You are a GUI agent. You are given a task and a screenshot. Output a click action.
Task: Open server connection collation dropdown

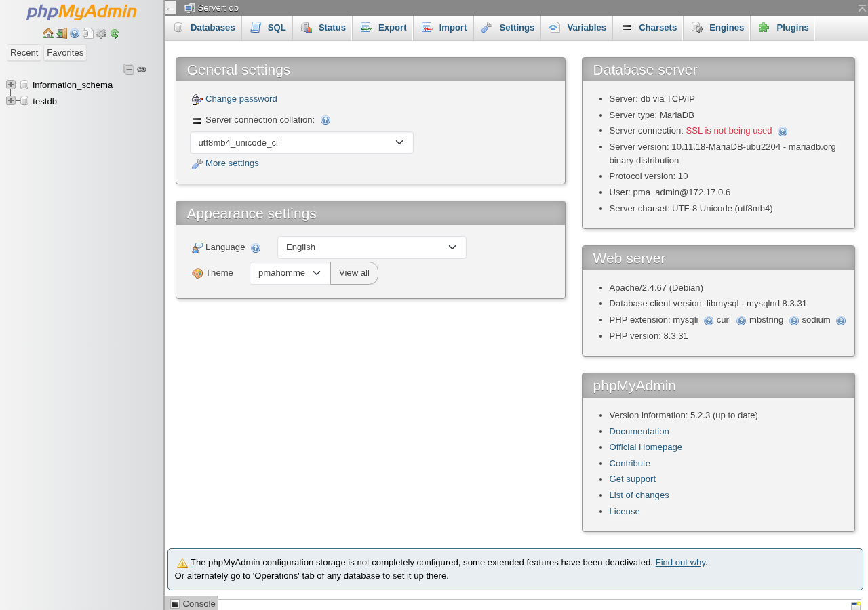[302, 143]
